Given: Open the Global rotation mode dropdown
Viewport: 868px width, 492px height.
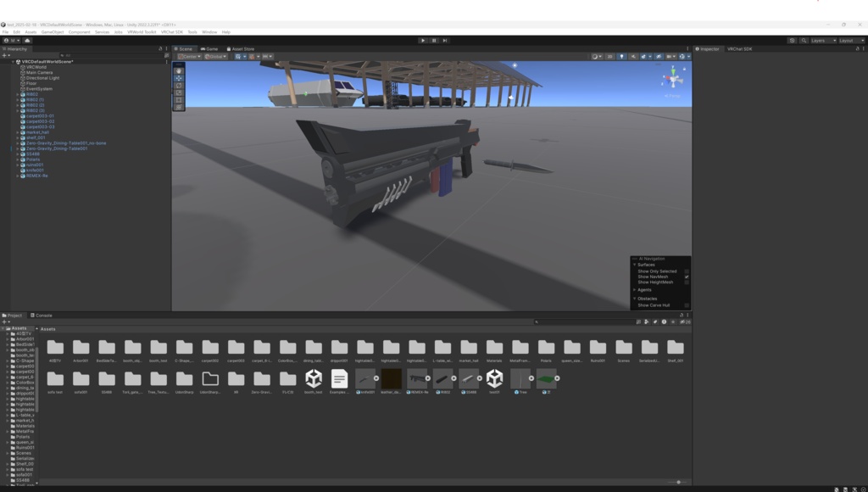Looking at the screenshot, I should coord(215,57).
